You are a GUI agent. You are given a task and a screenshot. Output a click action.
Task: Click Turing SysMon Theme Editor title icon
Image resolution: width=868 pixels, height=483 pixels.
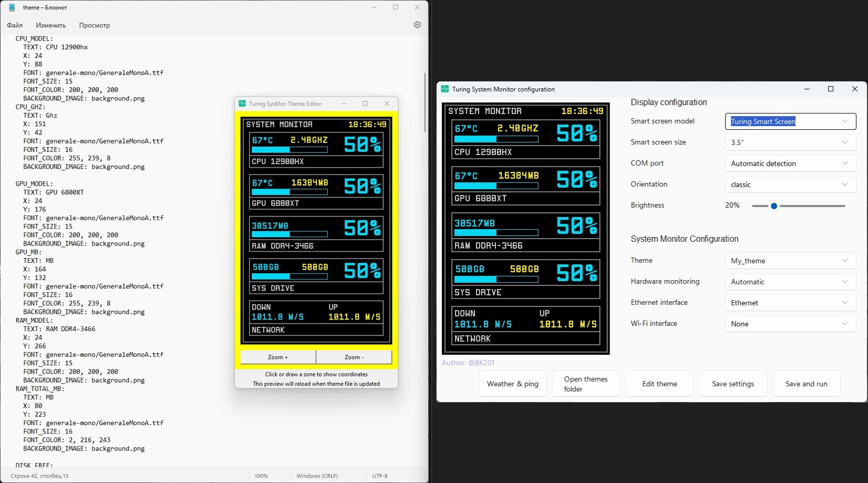coord(242,104)
